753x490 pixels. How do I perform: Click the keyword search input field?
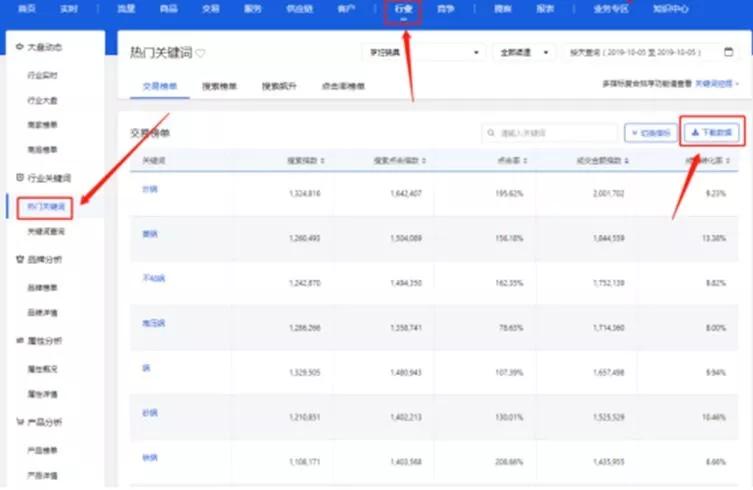(550, 133)
